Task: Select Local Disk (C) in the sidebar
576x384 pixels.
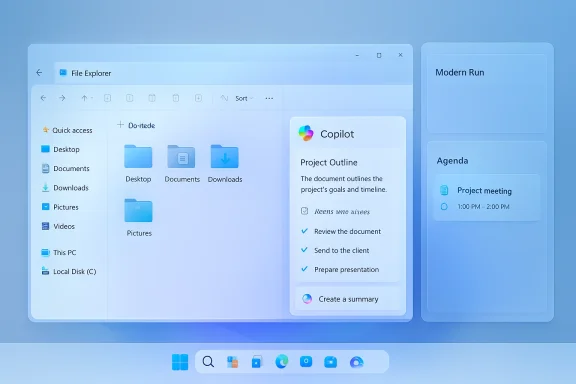Action: (69, 272)
